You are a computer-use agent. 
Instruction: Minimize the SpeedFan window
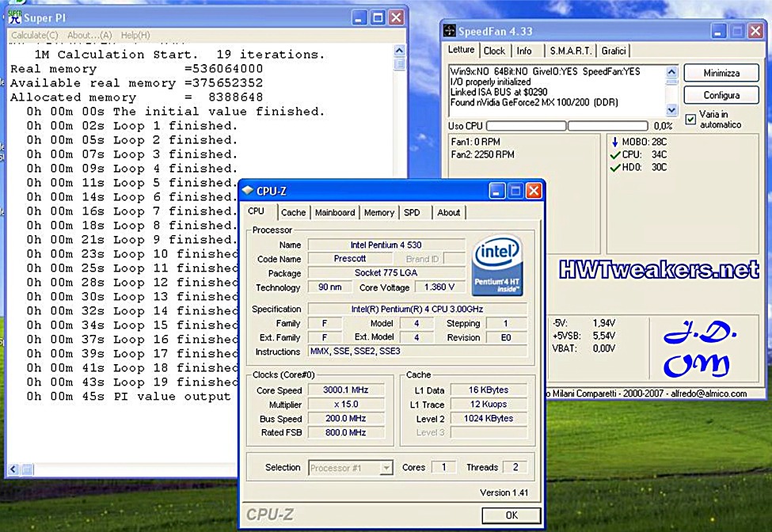click(x=718, y=32)
